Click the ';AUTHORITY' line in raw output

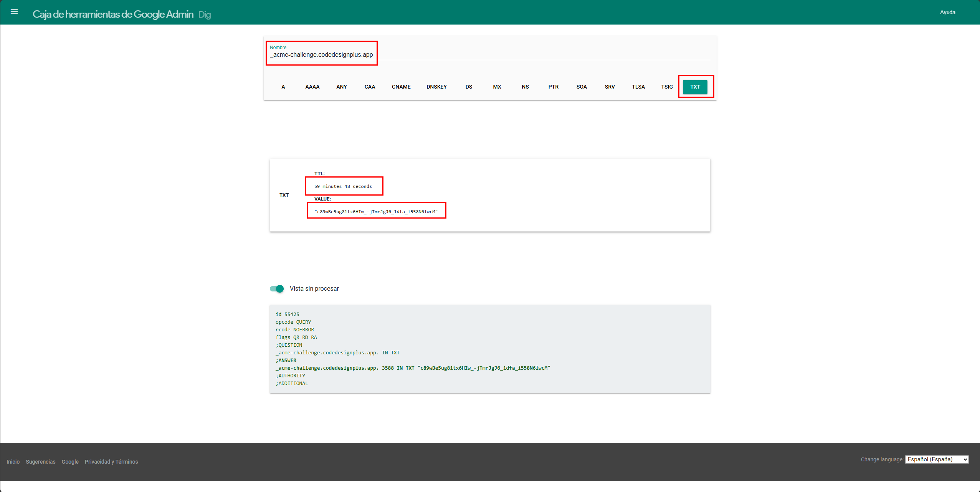291,375
